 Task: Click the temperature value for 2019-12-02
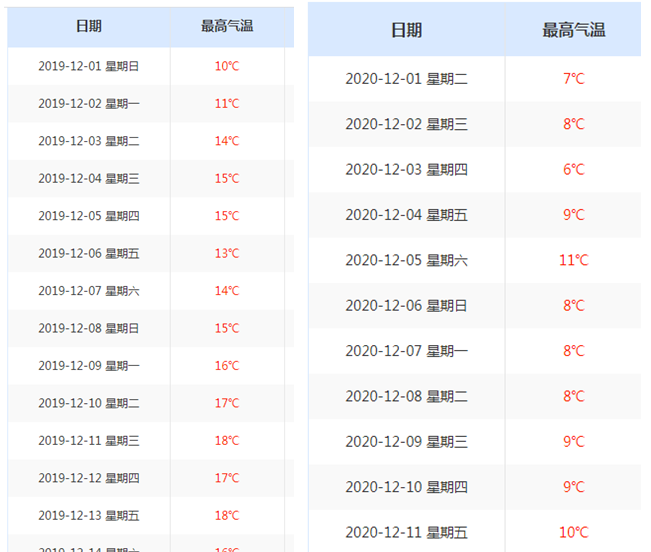coord(227,103)
